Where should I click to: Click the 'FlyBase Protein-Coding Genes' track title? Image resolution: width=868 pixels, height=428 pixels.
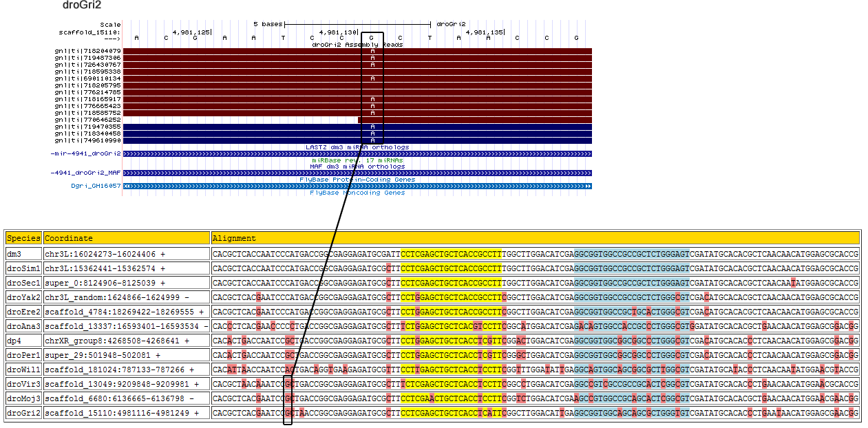357,180
